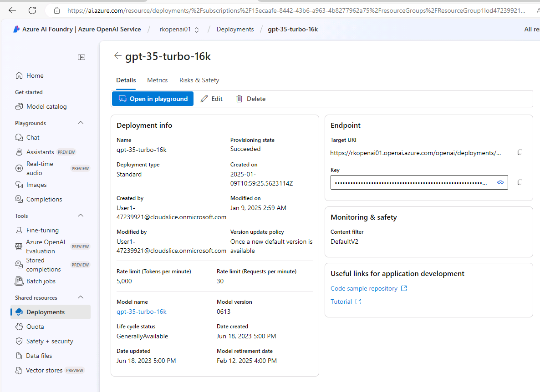
Task: Go to Quota in the sidebar
Action: click(x=35, y=327)
